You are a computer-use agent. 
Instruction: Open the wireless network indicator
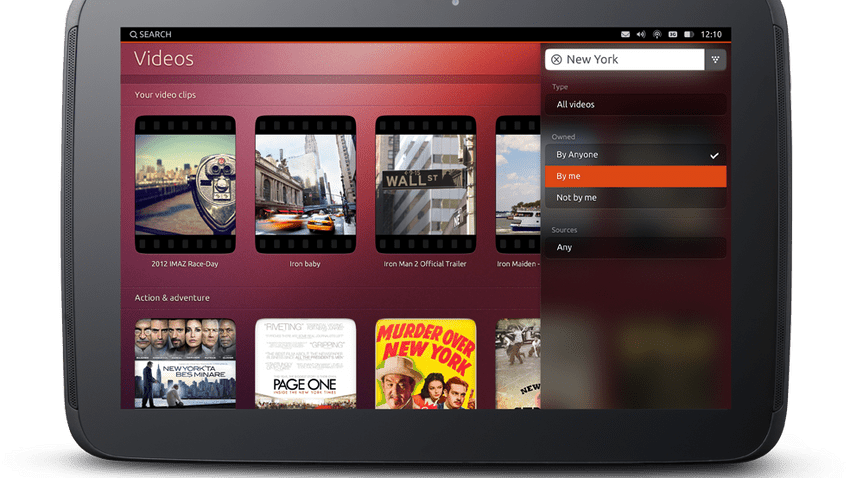[x=656, y=34]
